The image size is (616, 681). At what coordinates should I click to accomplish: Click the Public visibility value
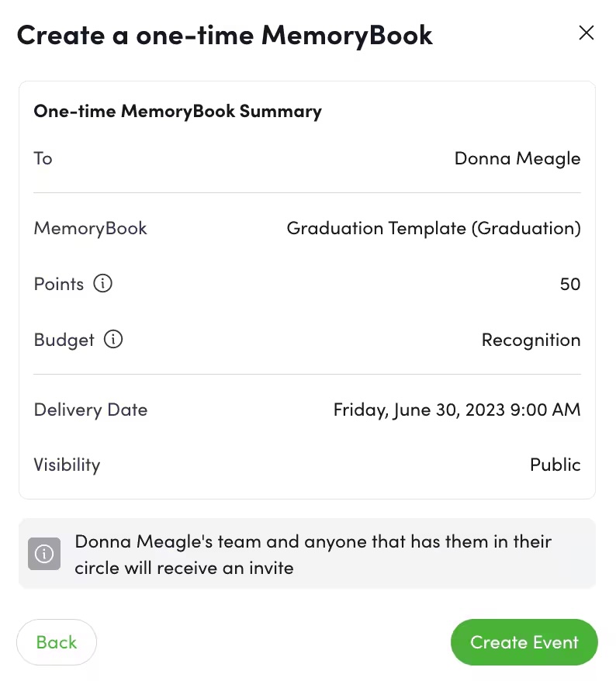coord(555,465)
